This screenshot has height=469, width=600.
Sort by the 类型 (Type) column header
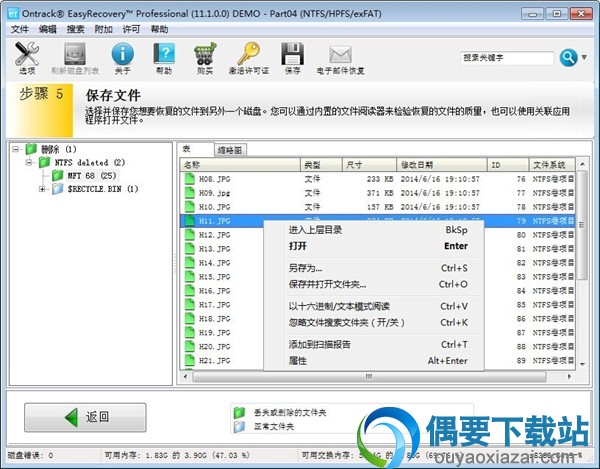pos(321,165)
